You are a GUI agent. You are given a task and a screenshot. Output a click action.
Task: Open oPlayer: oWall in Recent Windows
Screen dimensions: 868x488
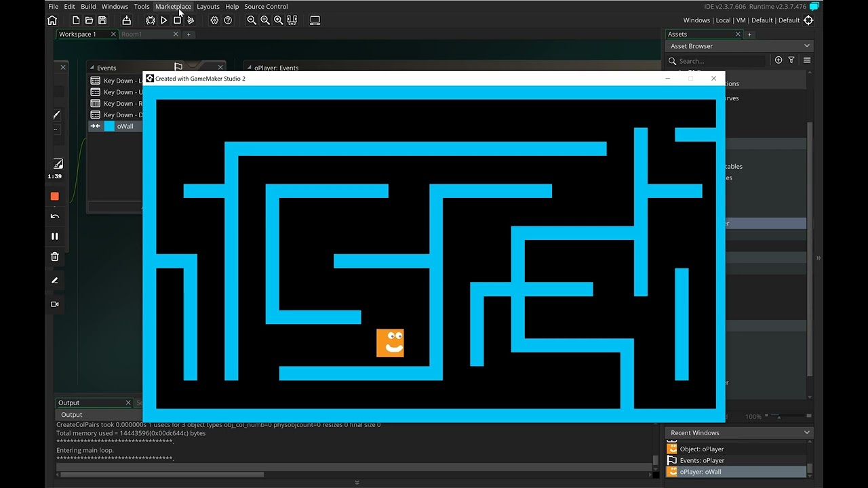(x=736, y=472)
